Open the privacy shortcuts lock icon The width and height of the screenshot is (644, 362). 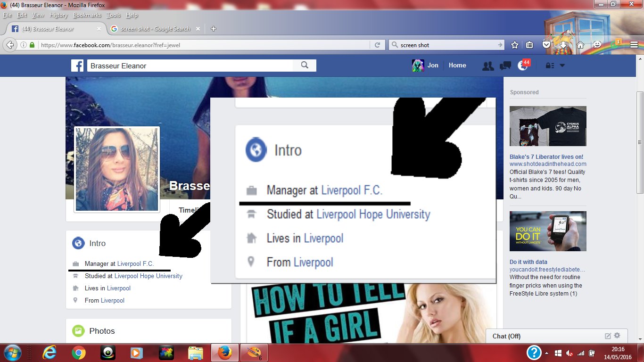point(549,66)
